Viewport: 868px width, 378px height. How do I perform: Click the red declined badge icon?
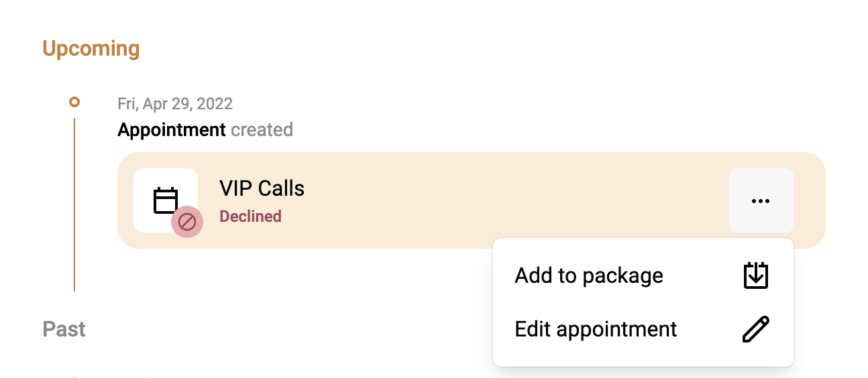tap(186, 221)
